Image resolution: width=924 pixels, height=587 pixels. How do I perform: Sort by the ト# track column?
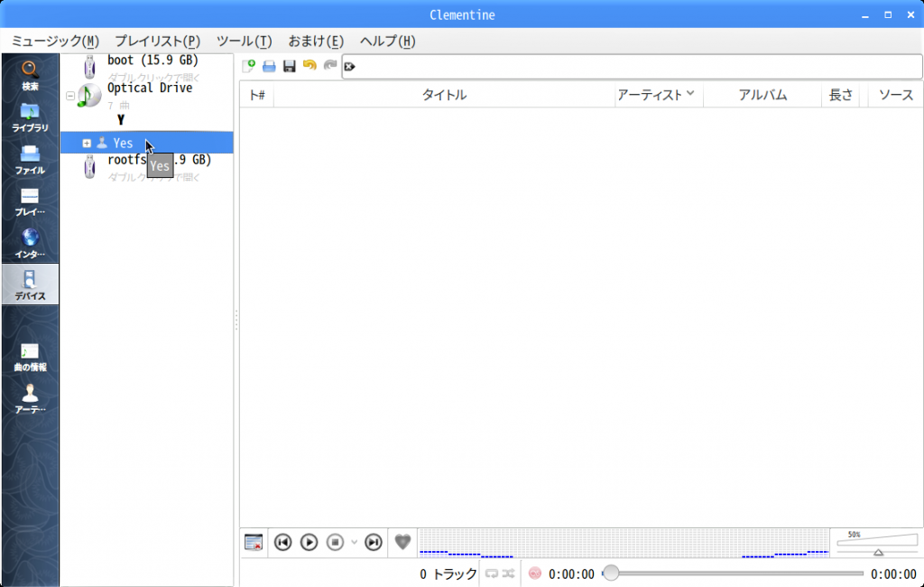(x=257, y=95)
